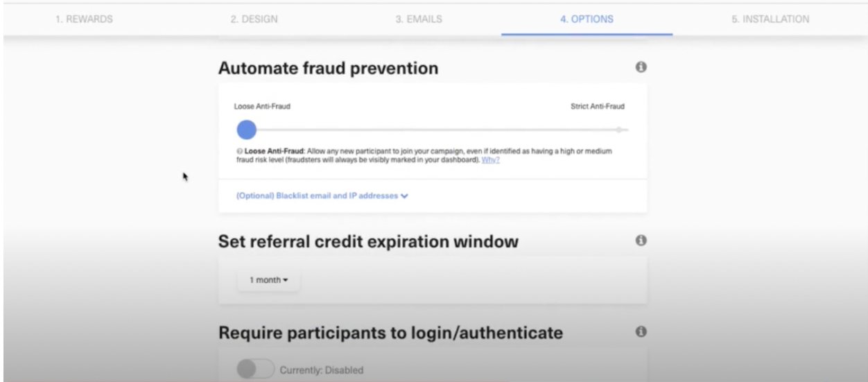Set slider to Strict Anti-Fraud end point

pyautogui.click(x=619, y=130)
